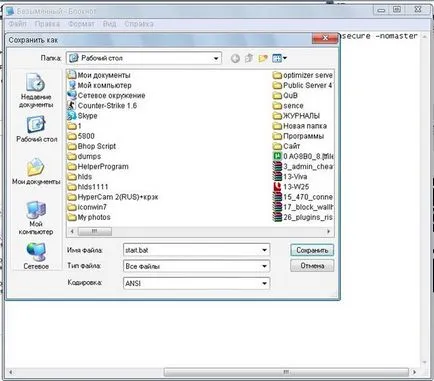Select Мой компьютер in file list
Image resolution: width=434 pixels, height=381 pixels.
[x=99, y=85]
